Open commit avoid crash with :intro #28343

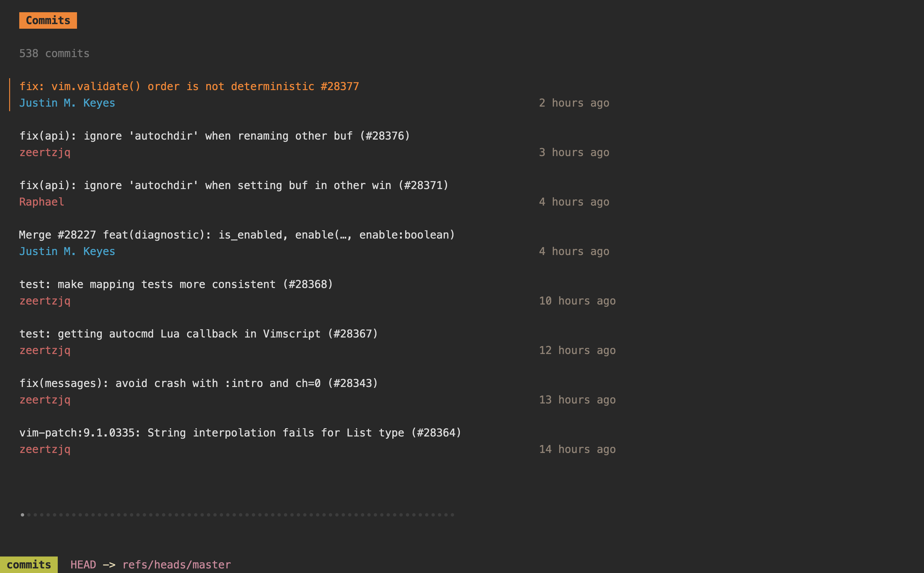click(x=199, y=383)
